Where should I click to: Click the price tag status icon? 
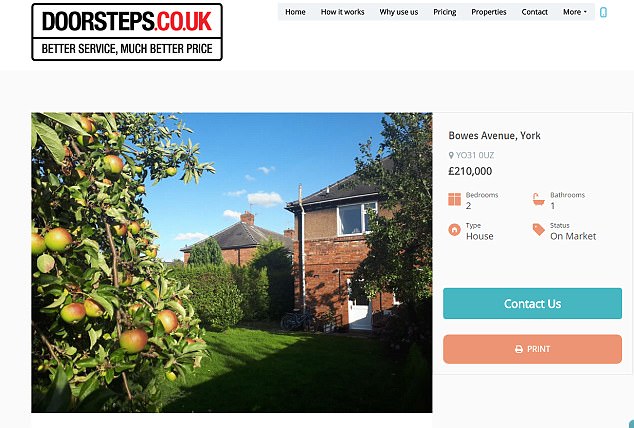click(539, 230)
